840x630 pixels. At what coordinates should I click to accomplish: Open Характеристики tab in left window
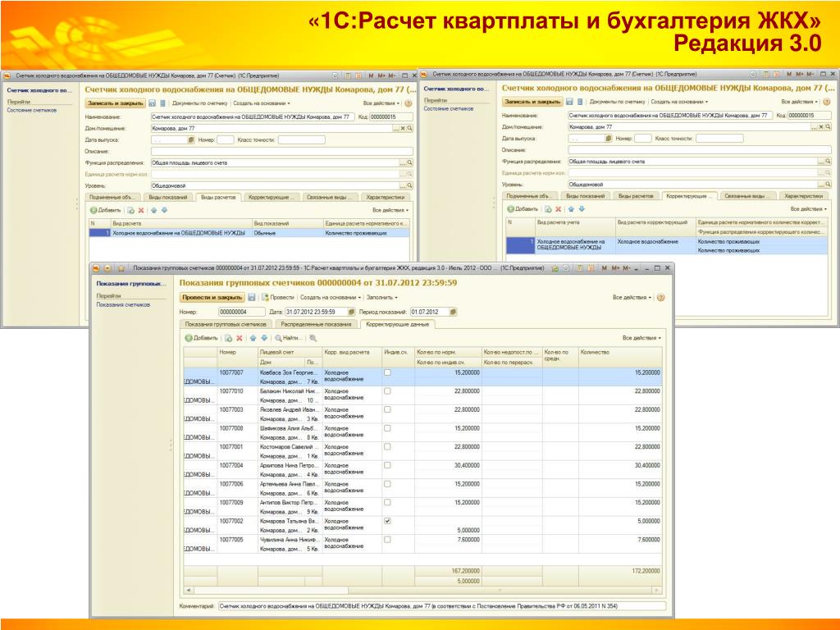click(x=385, y=197)
